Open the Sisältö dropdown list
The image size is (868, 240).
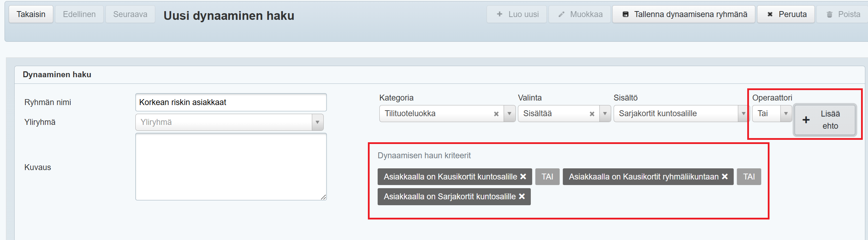(743, 114)
